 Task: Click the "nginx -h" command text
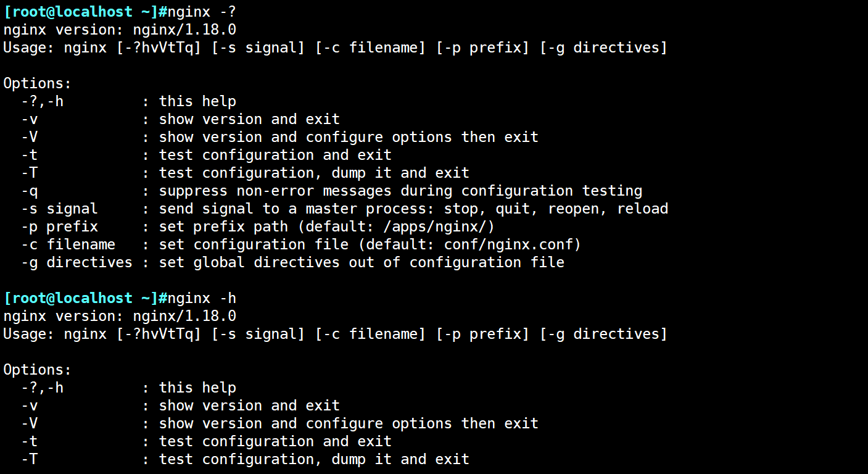tap(202, 298)
